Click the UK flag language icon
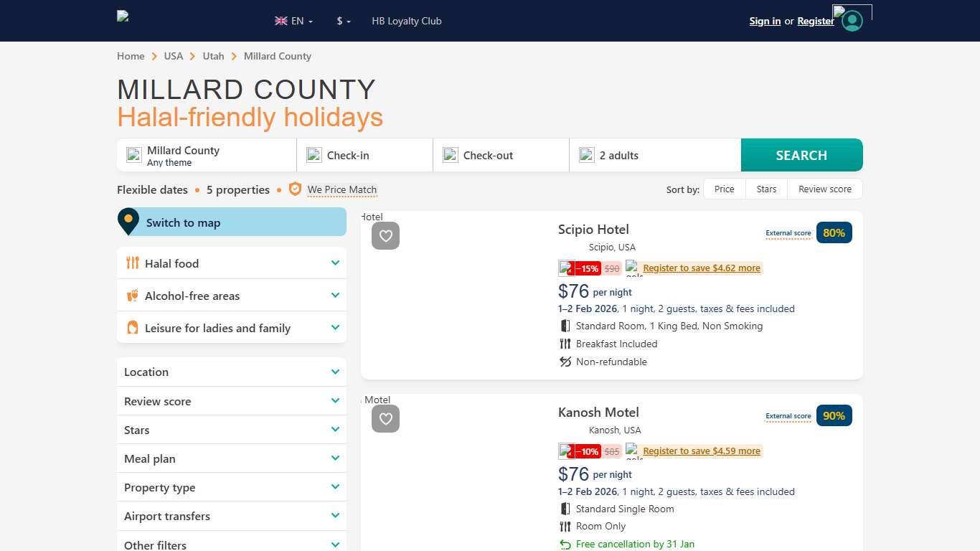This screenshot has height=551, width=980. 281,21
